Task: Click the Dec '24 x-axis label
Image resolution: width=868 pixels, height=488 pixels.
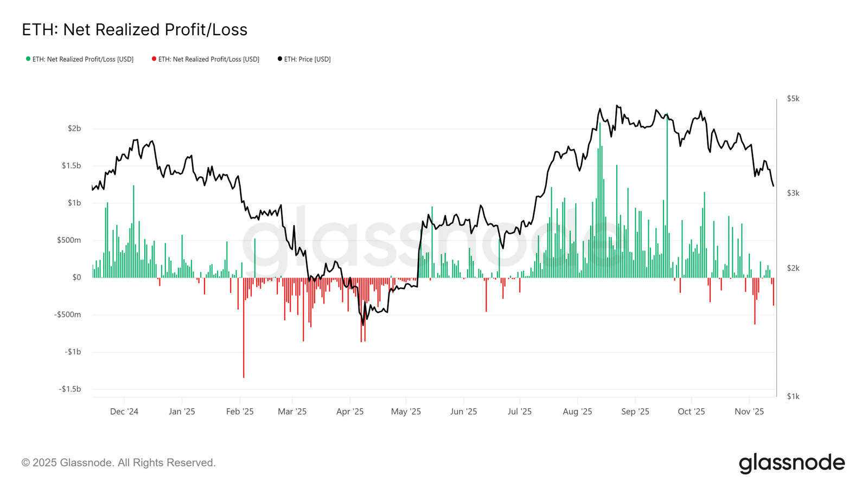Action: pos(124,412)
